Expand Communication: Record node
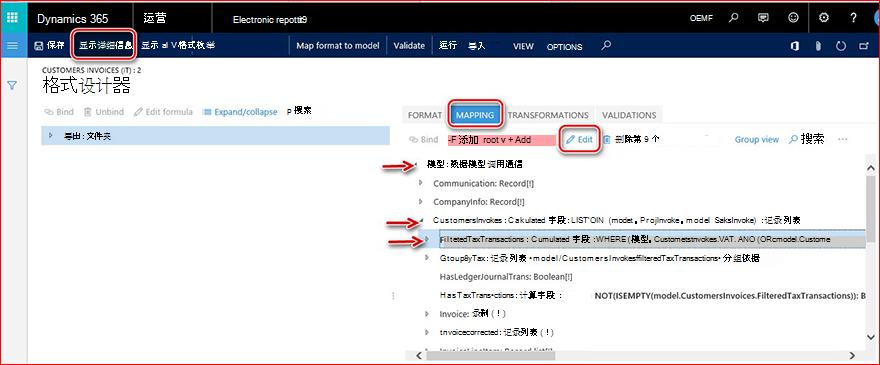 (421, 183)
